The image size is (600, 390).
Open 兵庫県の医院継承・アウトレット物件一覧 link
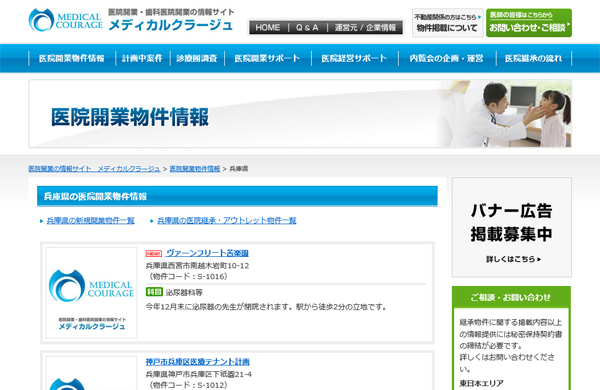227,220
